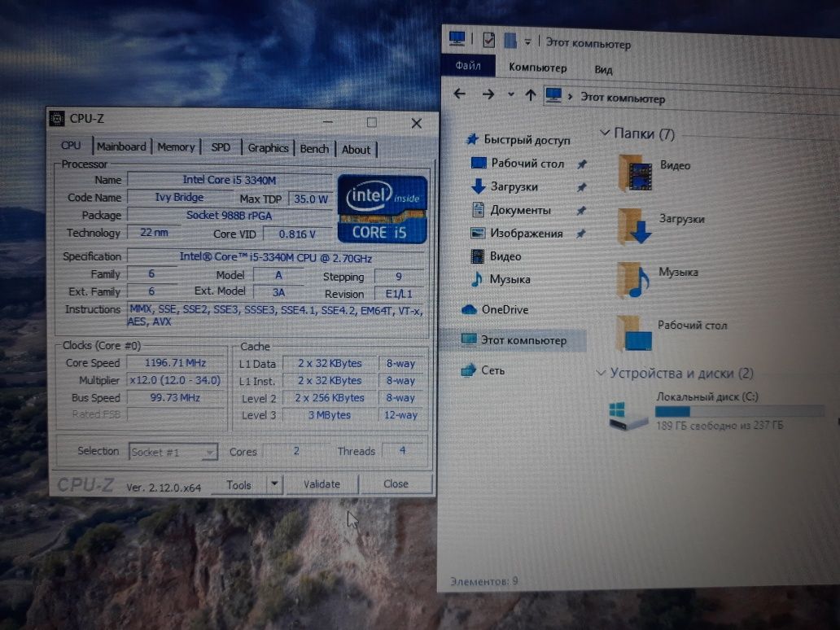Click the Tools button in CPU-Z
This screenshot has width=840, height=630.
(x=238, y=485)
